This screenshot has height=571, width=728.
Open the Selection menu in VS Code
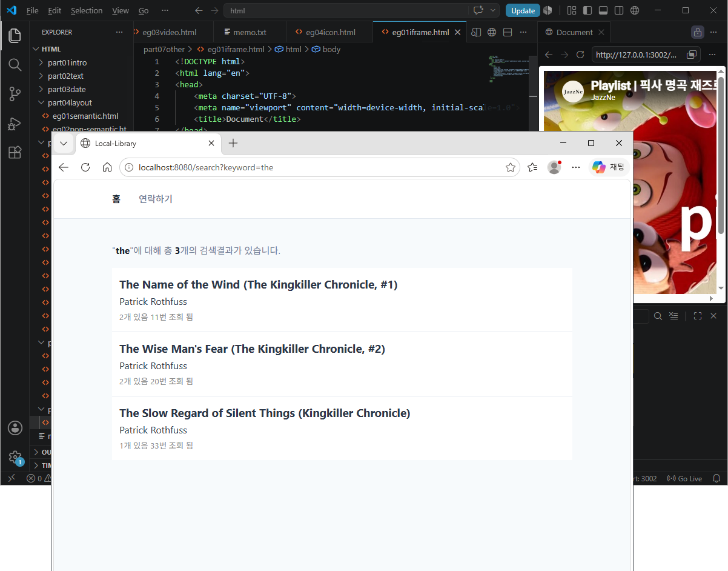tap(87, 10)
